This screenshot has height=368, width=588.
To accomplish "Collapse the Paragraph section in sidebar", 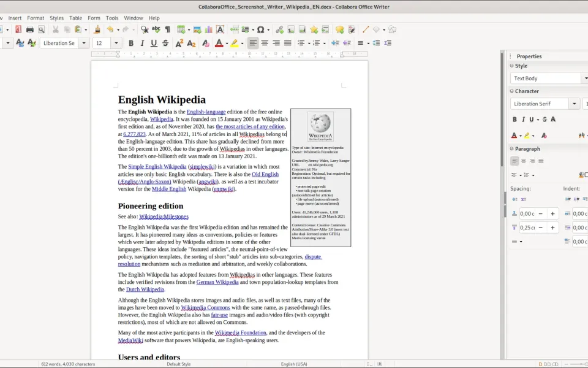I will tap(512, 148).
